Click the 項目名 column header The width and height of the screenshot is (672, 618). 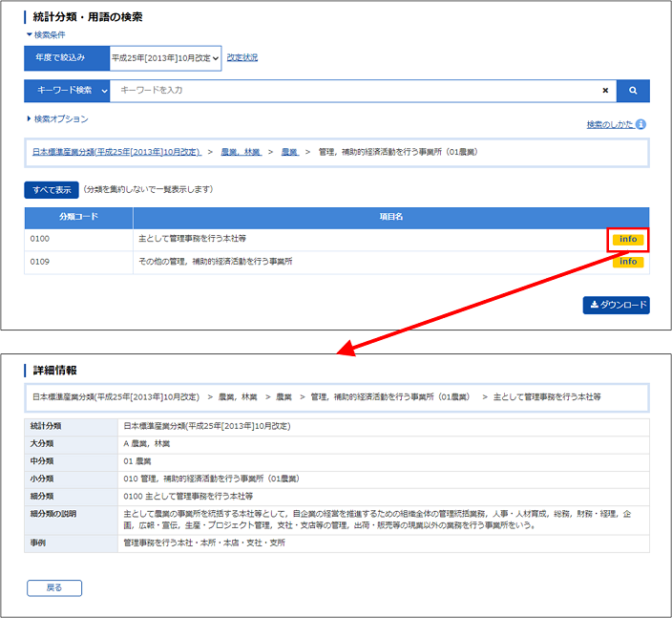click(390, 218)
